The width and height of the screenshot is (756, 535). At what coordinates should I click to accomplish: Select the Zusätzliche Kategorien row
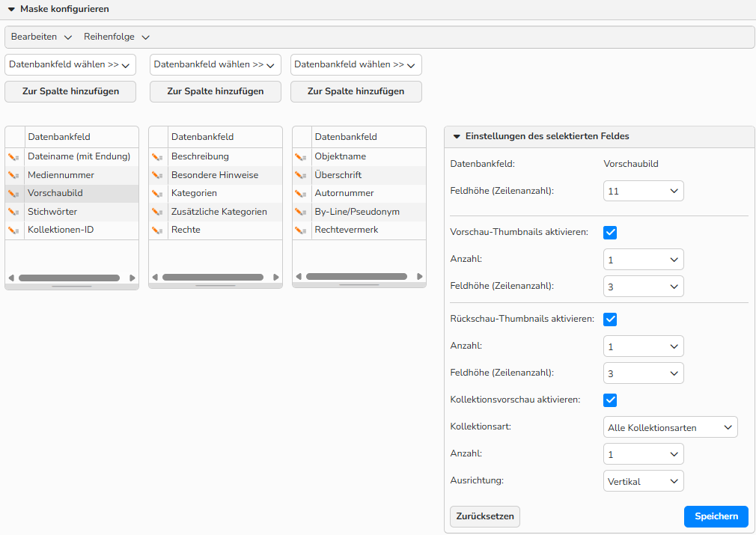(x=216, y=212)
